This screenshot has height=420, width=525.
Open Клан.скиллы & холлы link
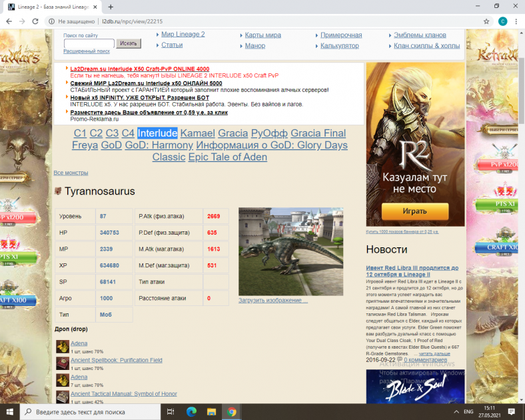coord(426,46)
